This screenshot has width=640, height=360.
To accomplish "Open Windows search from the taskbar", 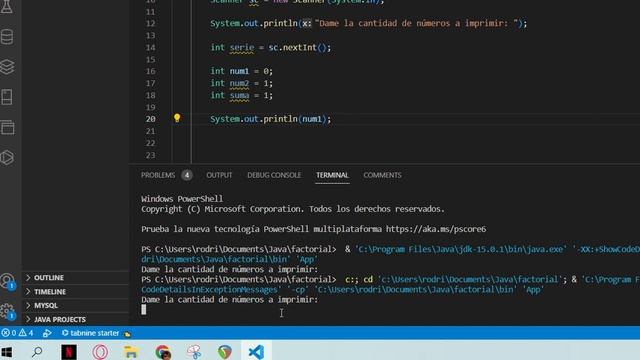I will [37, 352].
